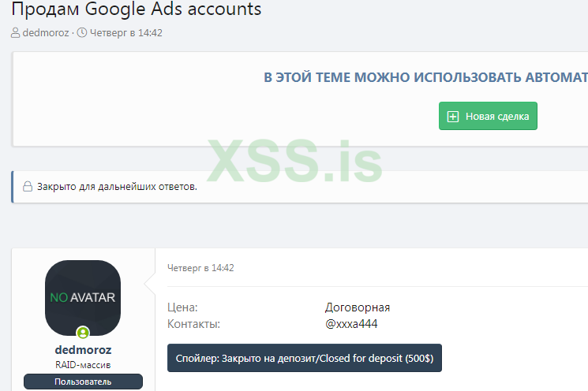Open dedmoroz profile link under thread title

[x=46, y=33]
